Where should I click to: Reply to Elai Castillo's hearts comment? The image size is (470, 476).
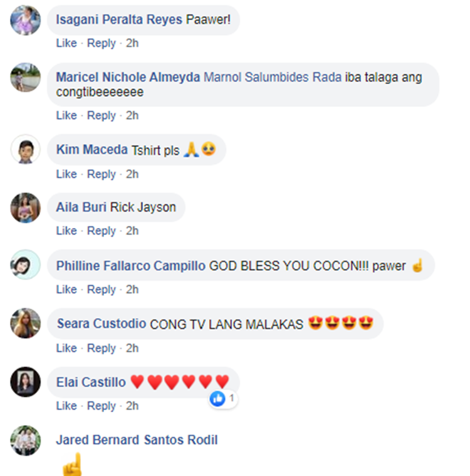(x=102, y=406)
